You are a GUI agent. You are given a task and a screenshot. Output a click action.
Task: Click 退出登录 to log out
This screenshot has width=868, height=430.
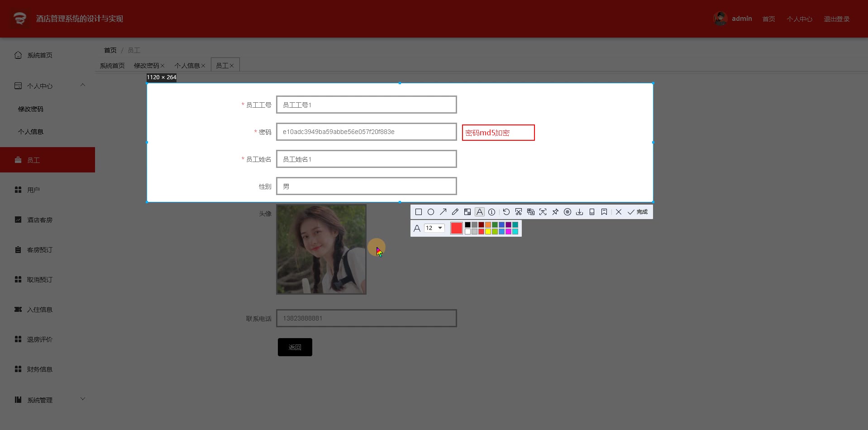[x=836, y=19]
